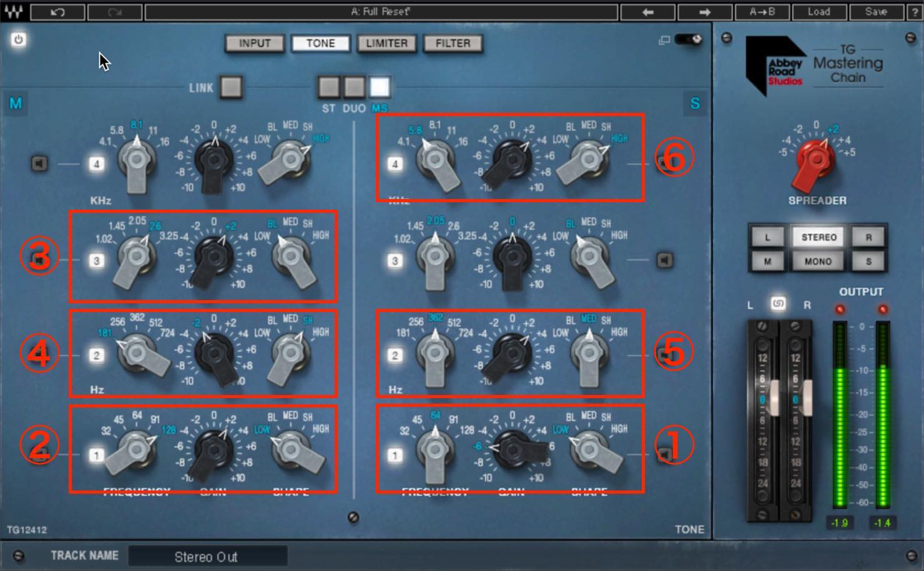Viewport: 924px width, 571px height.
Task: Toggle M side band 4 on/off button
Action: click(x=96, y=164)
